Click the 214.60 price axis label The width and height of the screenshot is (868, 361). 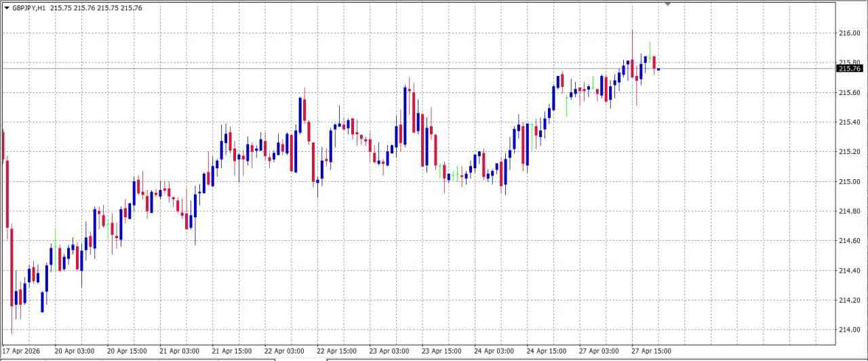[x=849, y=241]
